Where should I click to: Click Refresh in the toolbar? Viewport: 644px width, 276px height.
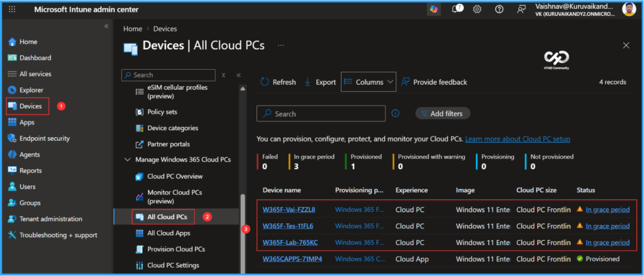(x=278, y=82)
